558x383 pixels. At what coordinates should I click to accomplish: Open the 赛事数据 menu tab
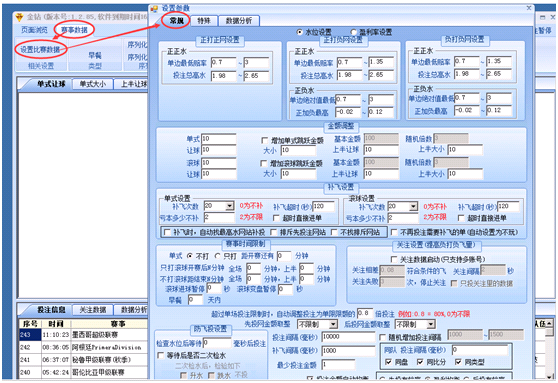click(74, 30)
